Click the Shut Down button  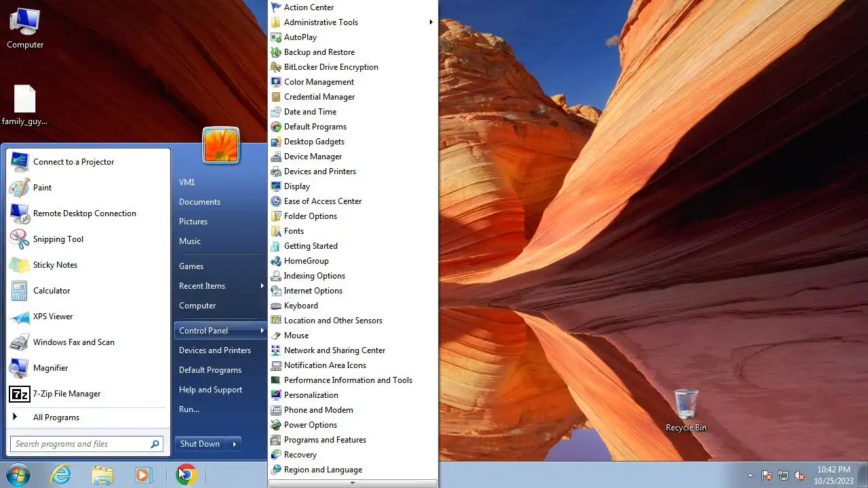click(x=200, y=444)
